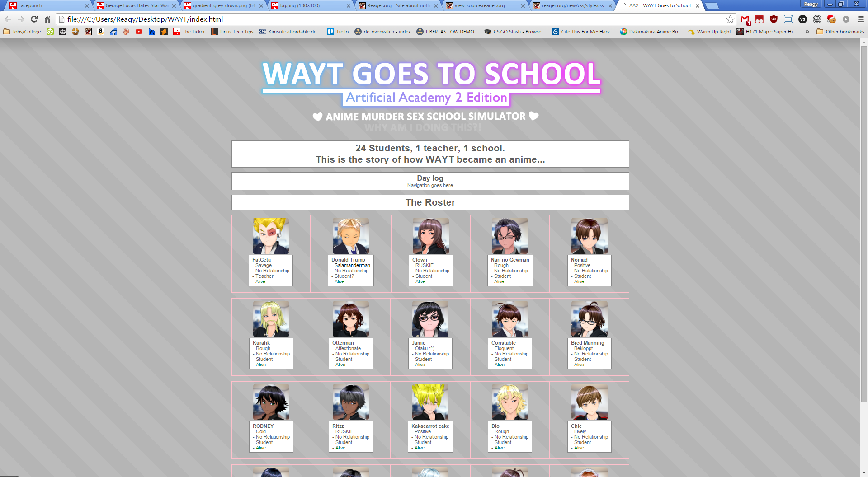This screenshot has width=868, height=477.
Task: Click the vertical page scrollbar thumb
Action: coord(864,224)
